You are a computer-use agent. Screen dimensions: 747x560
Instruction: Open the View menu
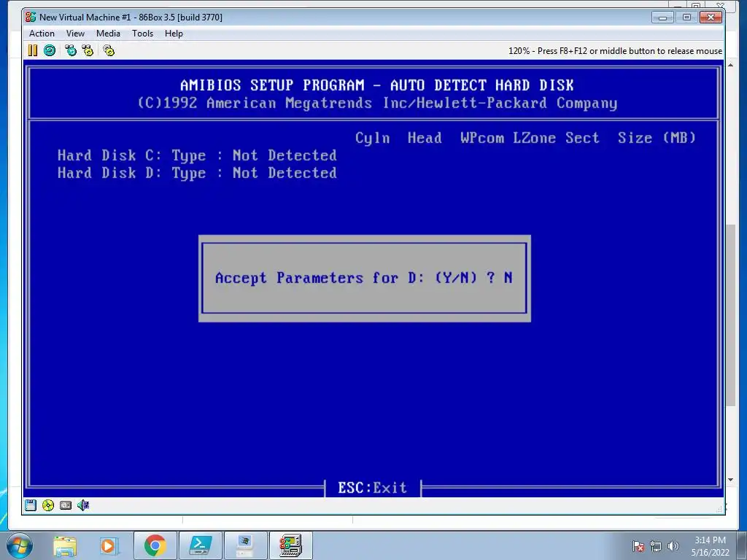click(75, 34)
